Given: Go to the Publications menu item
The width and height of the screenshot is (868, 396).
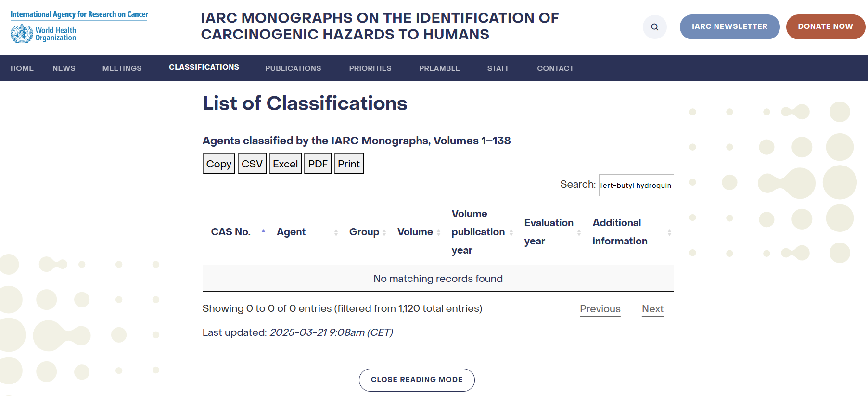Looking at the screenshot, I should point(293,68).
